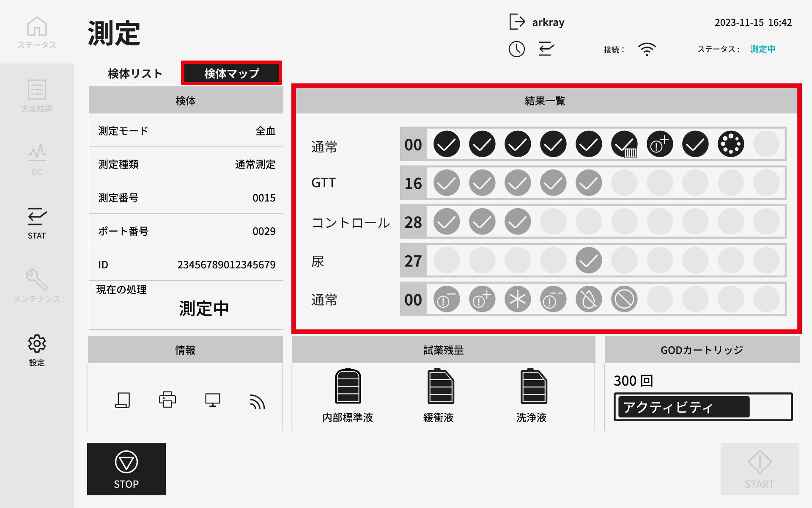Switch to the 検体リスト tab

click(135, 73)
